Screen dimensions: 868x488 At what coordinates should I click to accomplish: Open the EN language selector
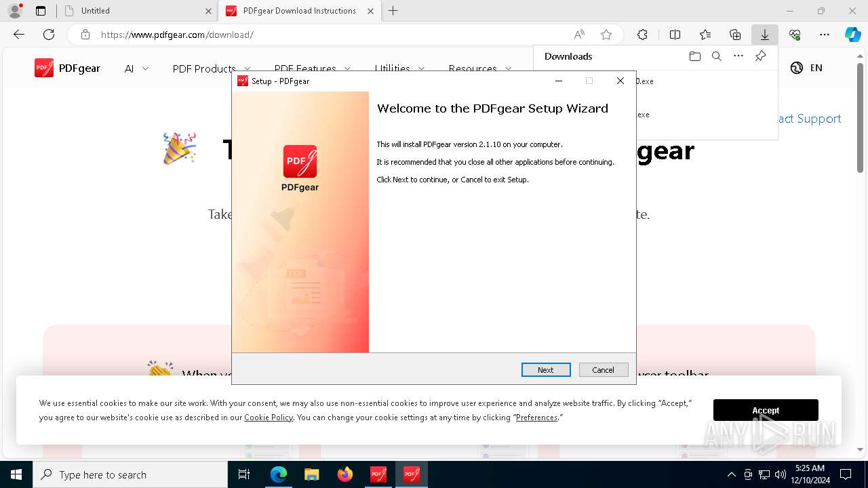click(806, 68)
